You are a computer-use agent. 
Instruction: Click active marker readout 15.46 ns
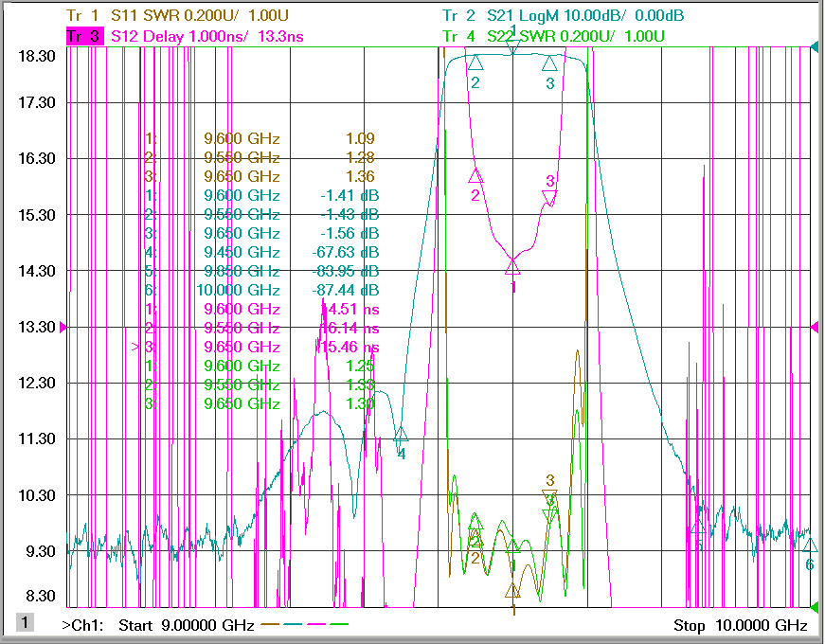[350, 347]
